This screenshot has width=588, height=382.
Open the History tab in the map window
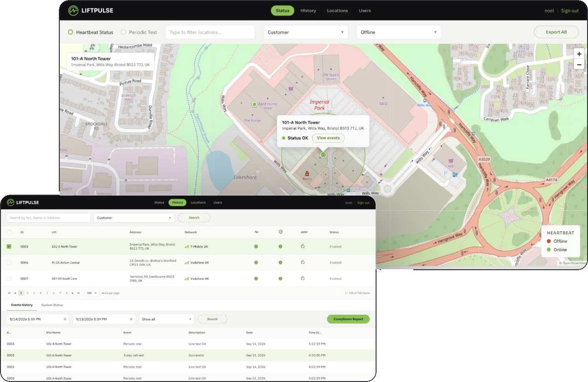pyautogui.click(x=308, y=11)
